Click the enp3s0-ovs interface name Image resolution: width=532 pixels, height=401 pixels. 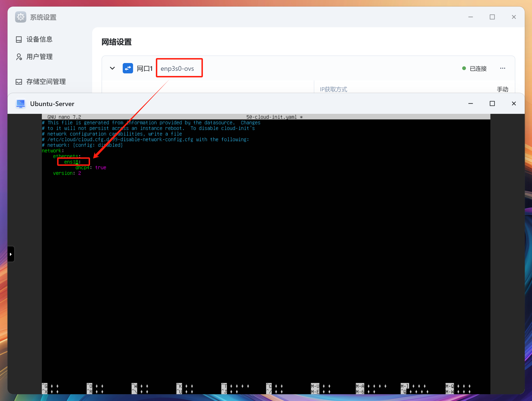pyautogui.click(x=177, y=68)
